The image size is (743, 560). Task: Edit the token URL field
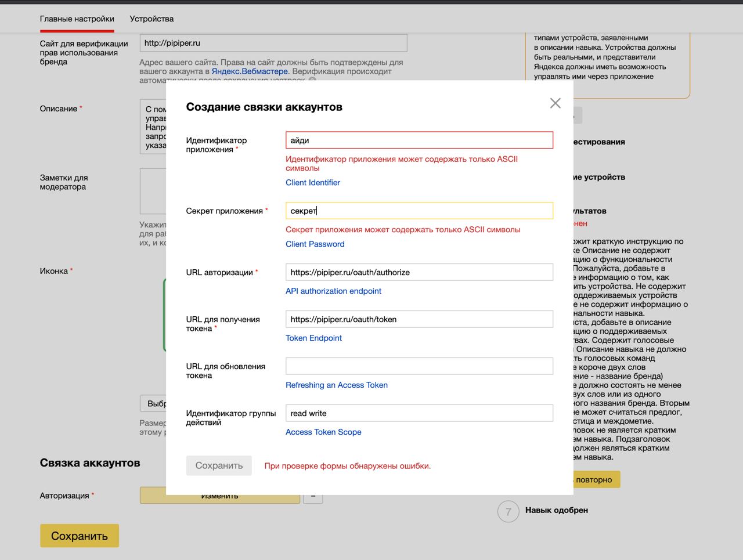[419, 319]
